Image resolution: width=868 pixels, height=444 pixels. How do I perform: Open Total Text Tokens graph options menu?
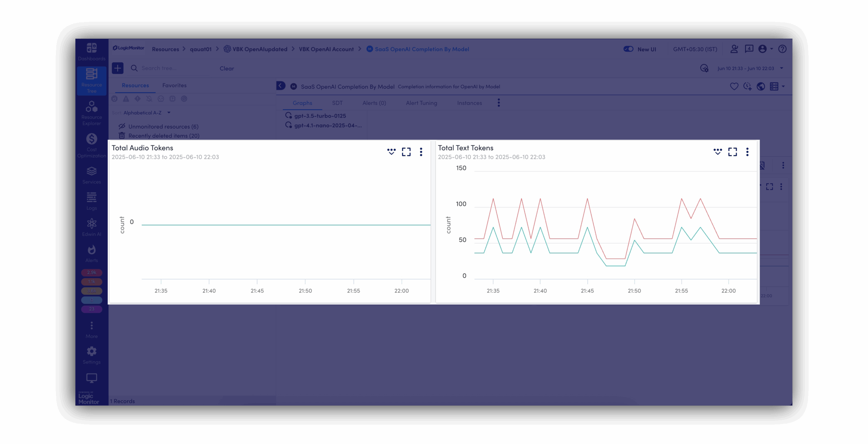pyautogui.click(x=747, y=152)
